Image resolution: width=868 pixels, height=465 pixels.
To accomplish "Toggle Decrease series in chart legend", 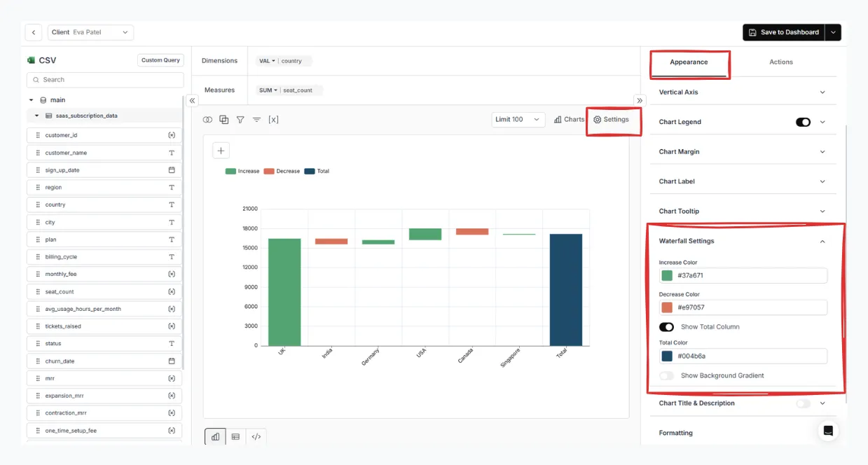I will pos(282,171).
